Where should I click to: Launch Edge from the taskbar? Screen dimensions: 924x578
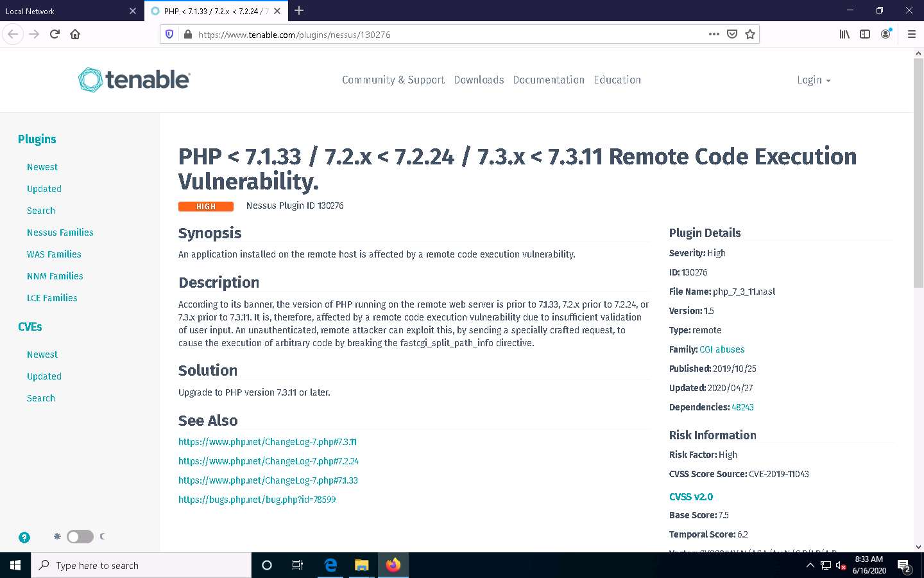(330, 565)
